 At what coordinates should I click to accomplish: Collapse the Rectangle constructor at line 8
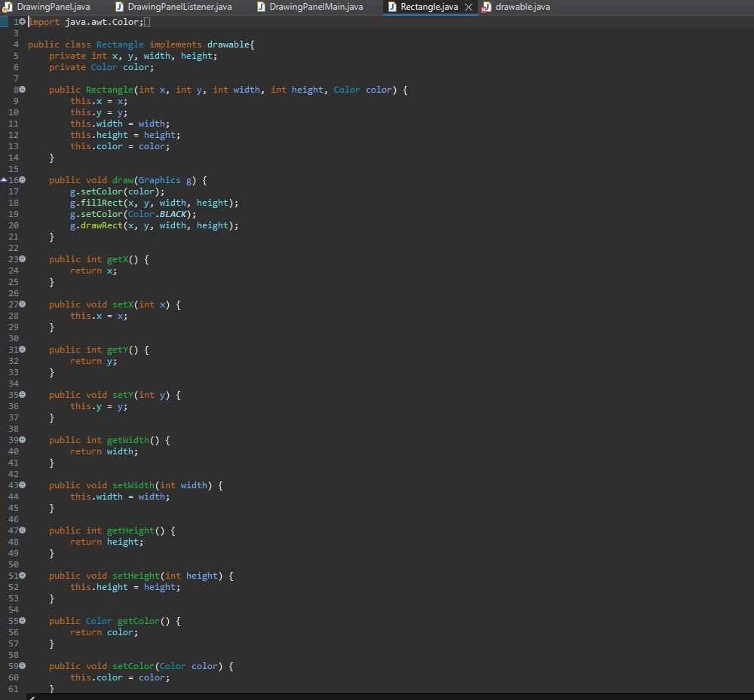coord(23,90)
